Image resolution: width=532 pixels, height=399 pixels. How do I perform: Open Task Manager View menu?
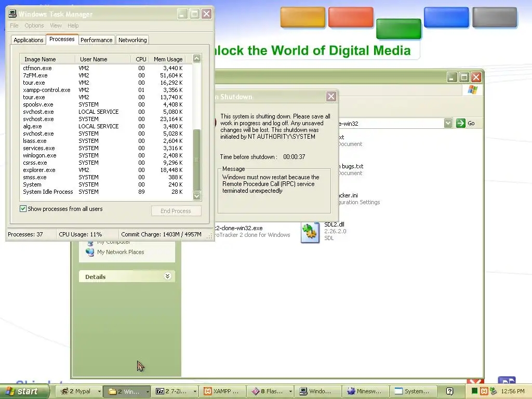pyautogui.click(x=56, y=25)
